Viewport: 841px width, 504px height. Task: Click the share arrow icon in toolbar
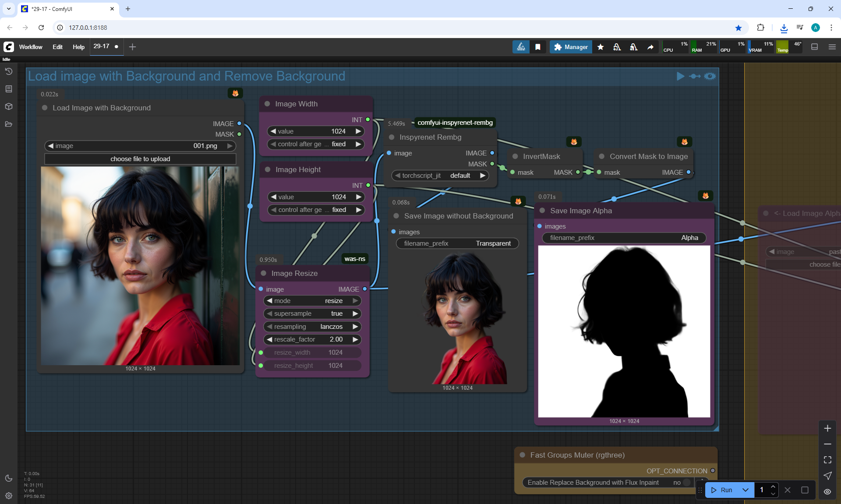[x=650, y=47]
